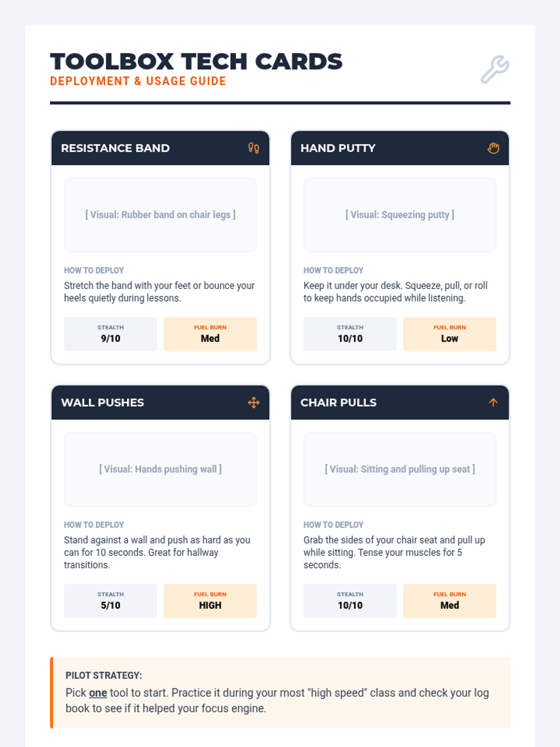
Task: Click the rubber band on chair legs visual
Action: click(x=160, y=215)
